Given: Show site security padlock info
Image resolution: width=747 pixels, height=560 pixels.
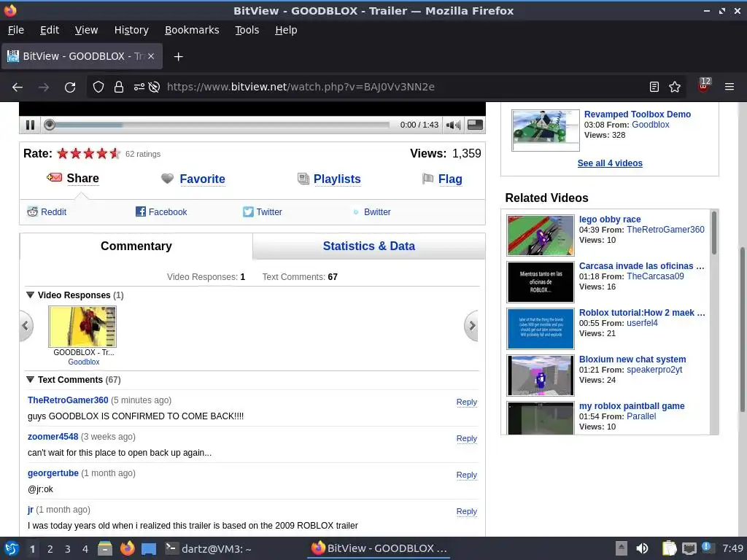Looking at the screenshot, I should [x=119, y=87].
